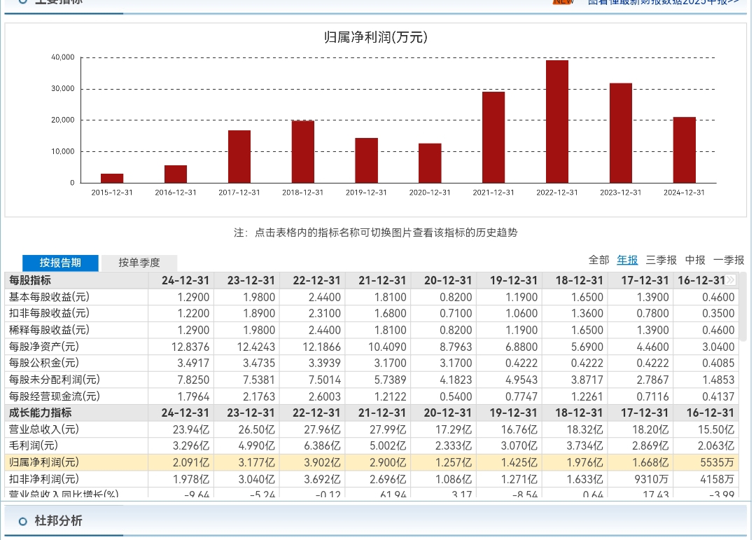Click the 2024-12-31 chart bar
Viewport: 756px width, 540px height.
684,150
